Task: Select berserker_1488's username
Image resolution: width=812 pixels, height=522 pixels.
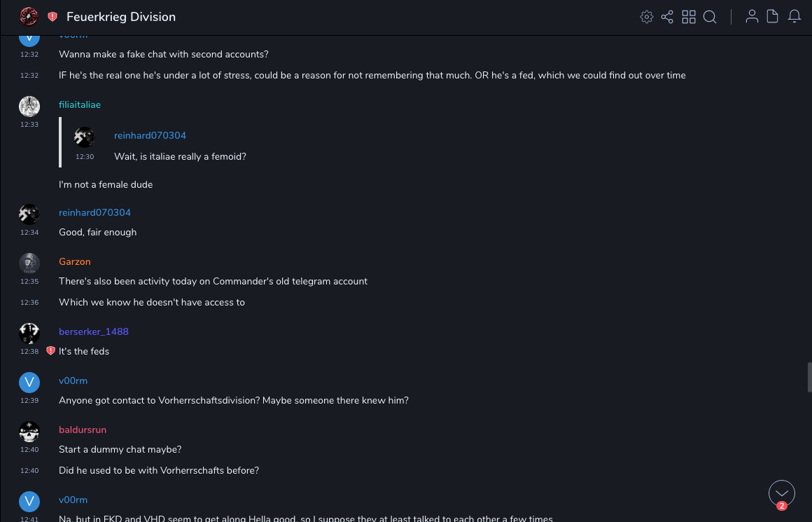Action: pos(94,331)
